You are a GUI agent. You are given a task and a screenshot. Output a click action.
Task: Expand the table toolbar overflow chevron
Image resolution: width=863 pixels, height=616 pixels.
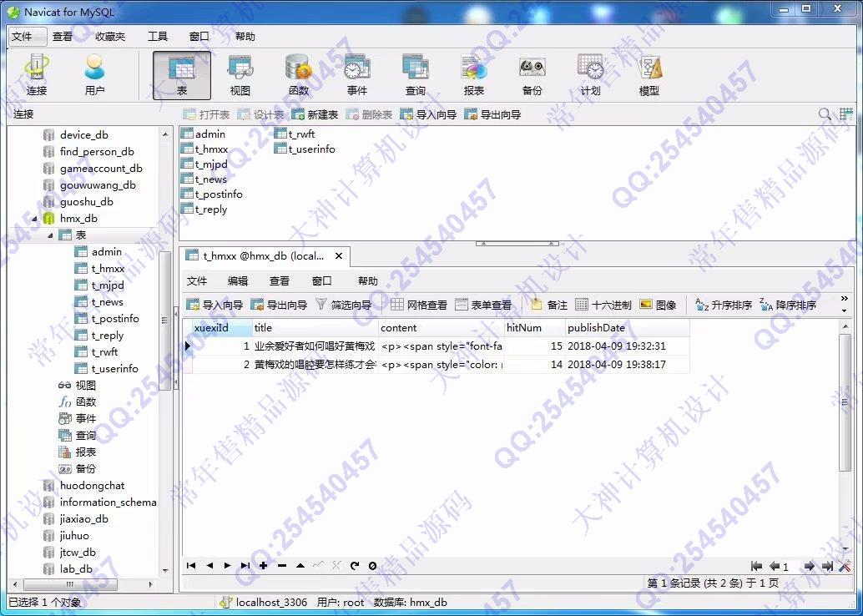pyautogui.click(x=845, y=299)
